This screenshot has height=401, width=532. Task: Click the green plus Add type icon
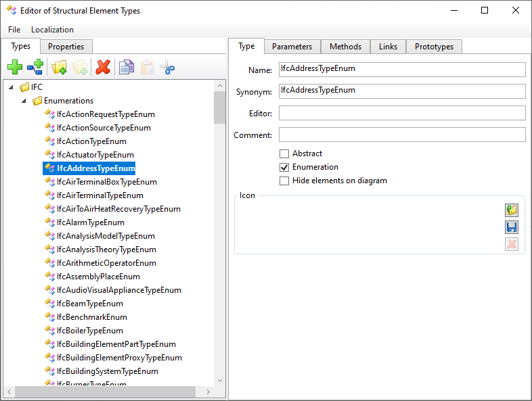click(15, 67)
